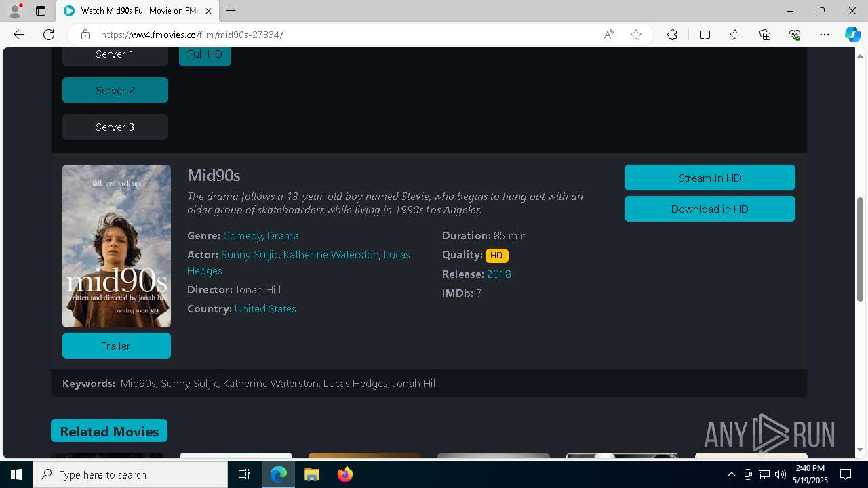The height and width of the screenshot is (488, 868).
Task: Close the Mid90s browser tab
Action: click(208, 11)
